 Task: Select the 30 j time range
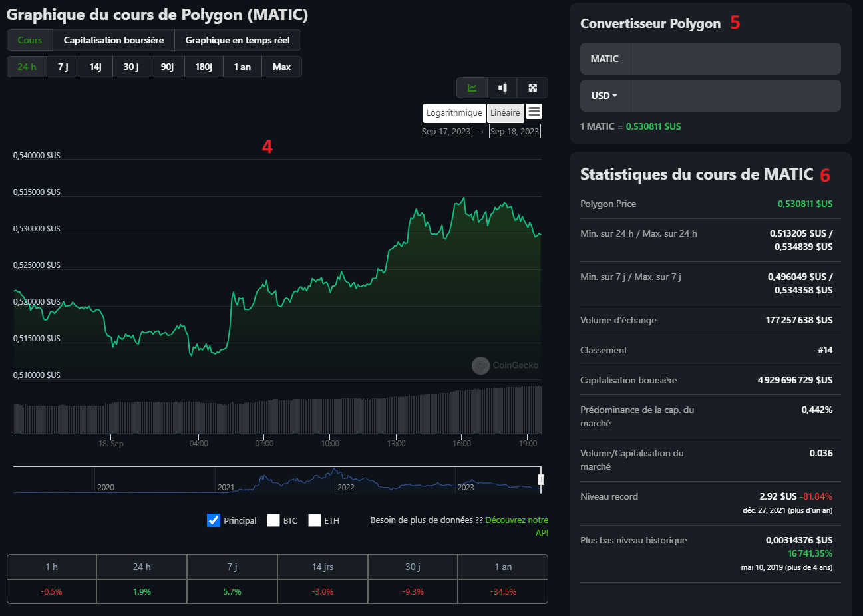pyautogui.click(x=131, y=67)
